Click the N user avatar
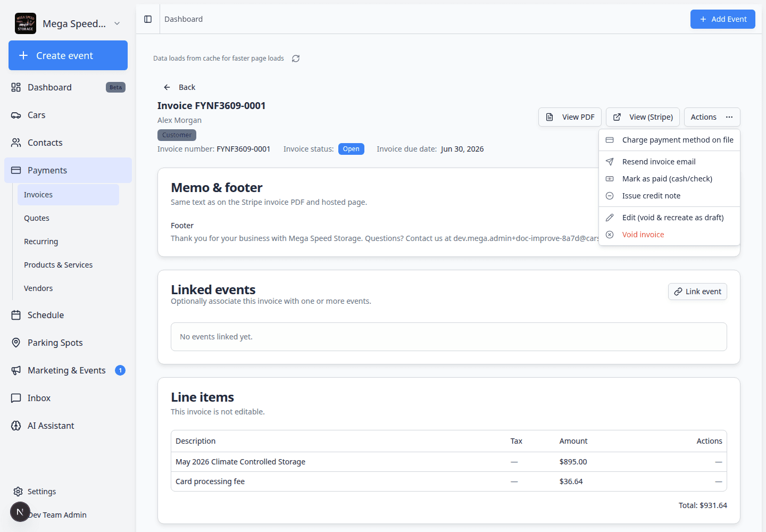The height and width of the screenshot is (532, 766). tap(20, 512)
